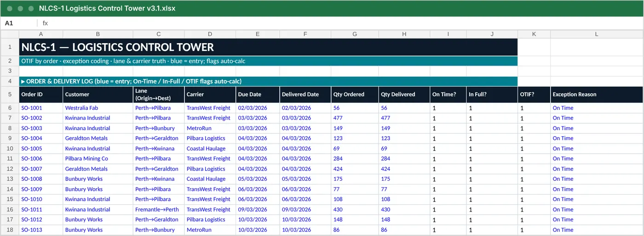Select column A header

(x=41, y=34)
